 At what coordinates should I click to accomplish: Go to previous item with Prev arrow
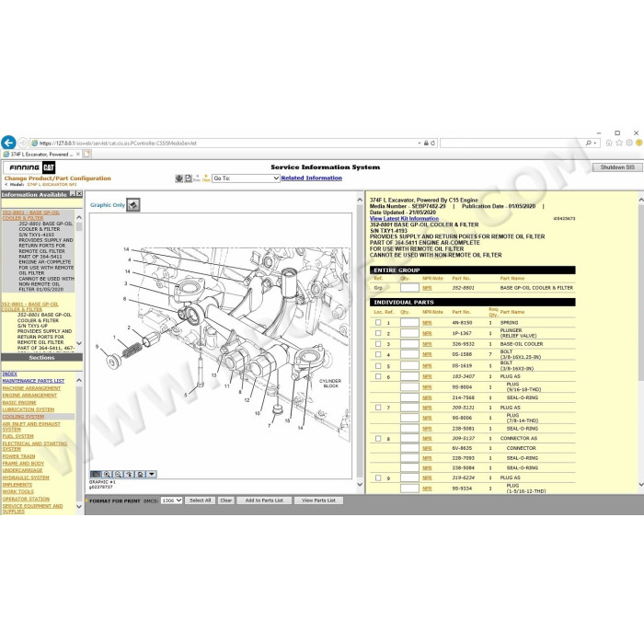click(x=197, y=178)
